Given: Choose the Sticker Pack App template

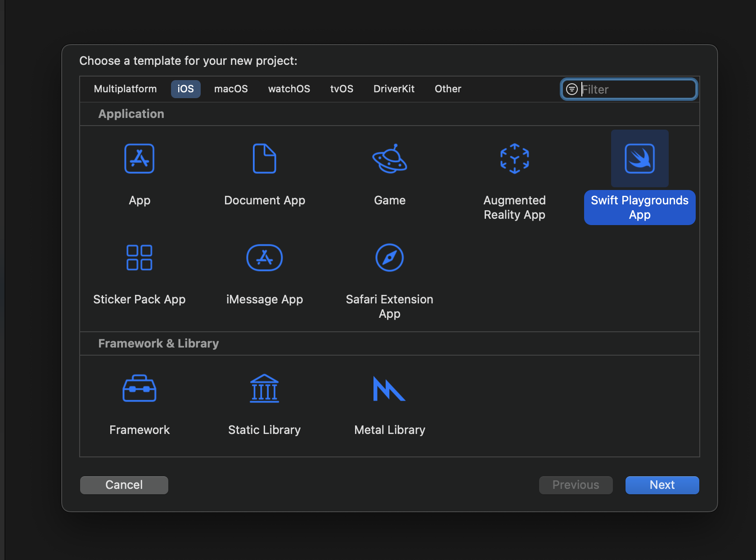Looking at the screenshot, I should click(x=139, y=258).
